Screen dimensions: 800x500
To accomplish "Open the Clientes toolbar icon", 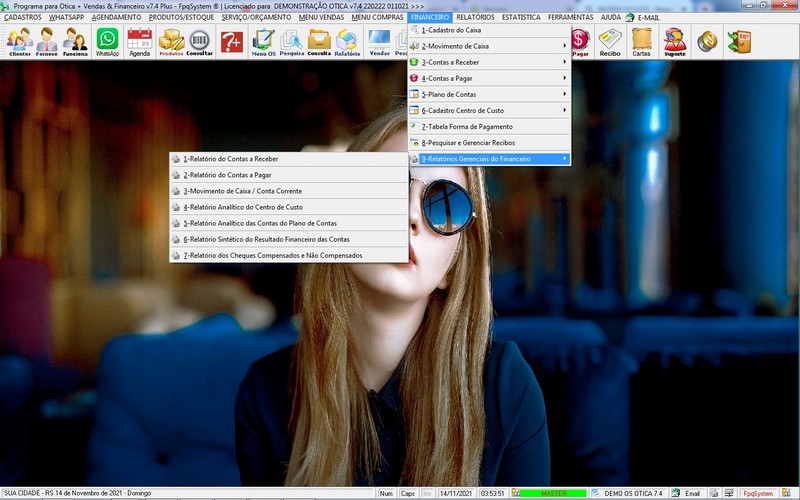I will click(x=19, y=42).
